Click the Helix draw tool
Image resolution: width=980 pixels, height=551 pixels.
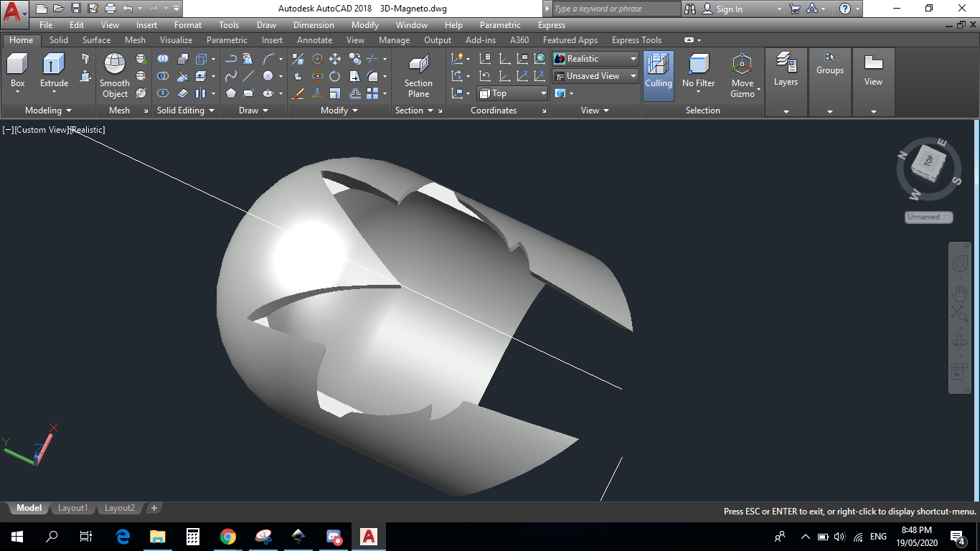(248, 59)
